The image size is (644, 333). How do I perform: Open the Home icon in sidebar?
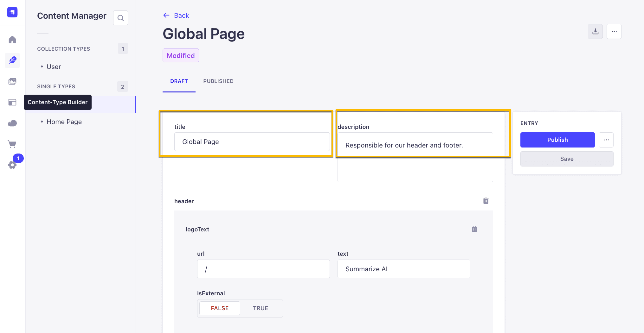pyautogui.click(x=12, y=40)
